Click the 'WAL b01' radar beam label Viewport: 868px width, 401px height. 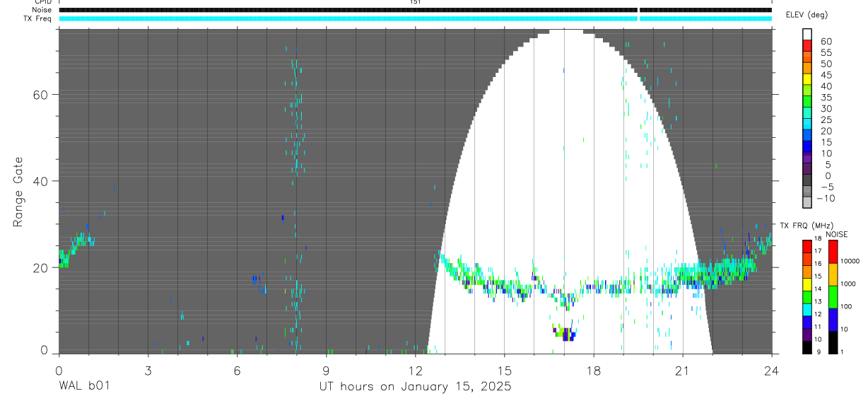[84, 386]
